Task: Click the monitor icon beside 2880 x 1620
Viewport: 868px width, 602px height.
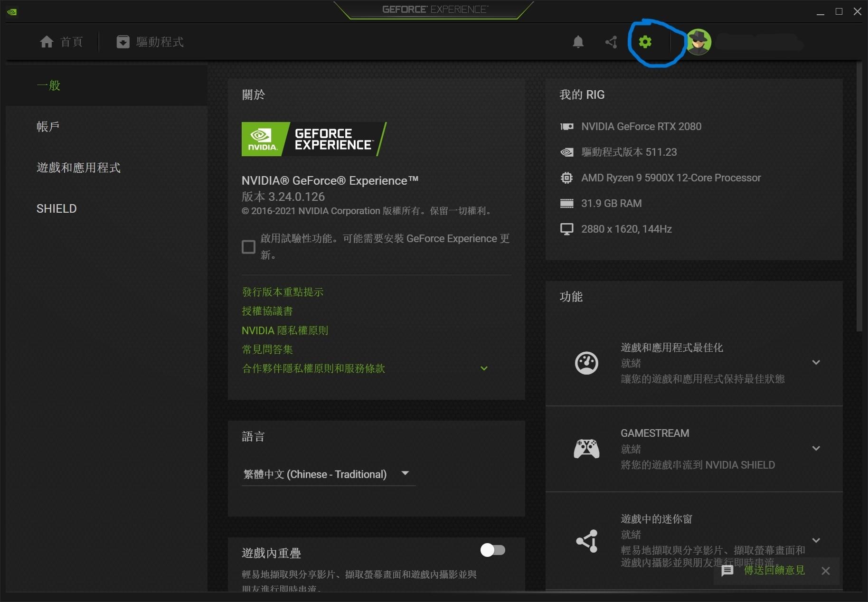Action: [566, 229]
